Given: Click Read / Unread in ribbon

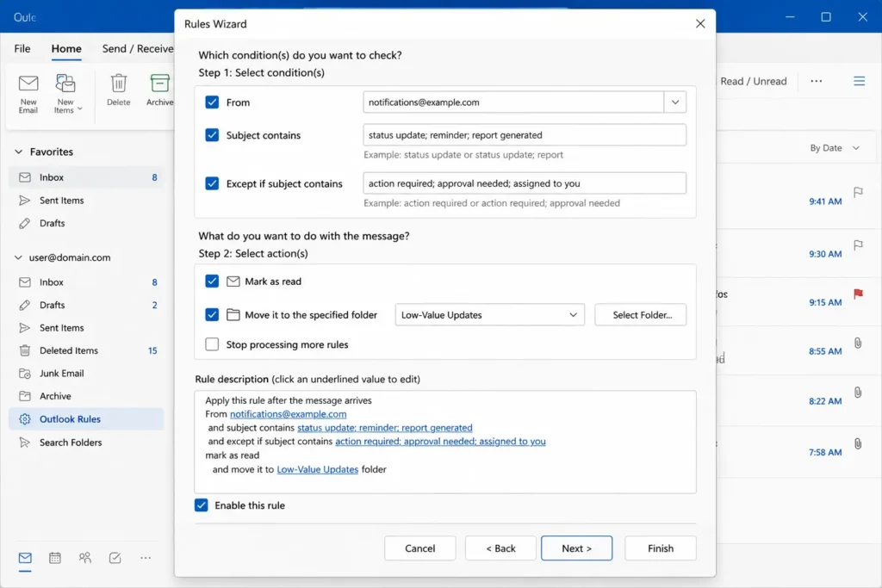Looking at the screenshot, I should tap(753, 81).
